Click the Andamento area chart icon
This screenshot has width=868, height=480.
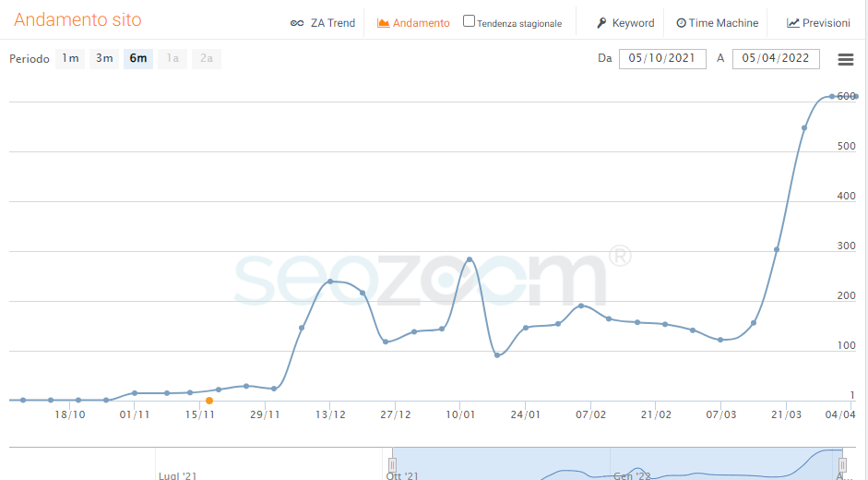(384, 23)
